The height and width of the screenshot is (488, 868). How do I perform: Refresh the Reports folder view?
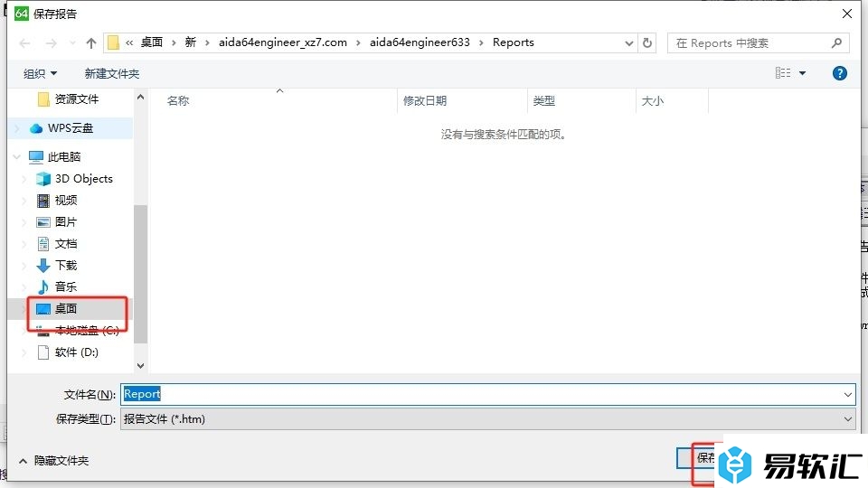point(647,43)
